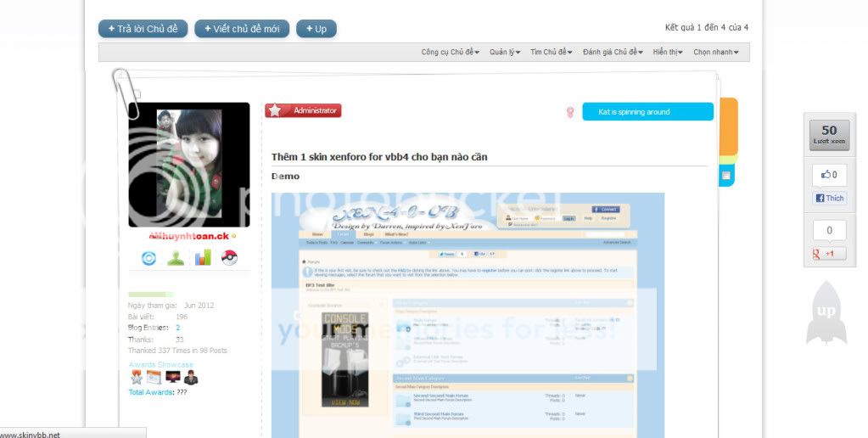Image resolution: width=868 pixels, height=438 pixels.
Task: Expand the Đánh giá Chủ đề dropdown
Action: [x=613, y=53]
